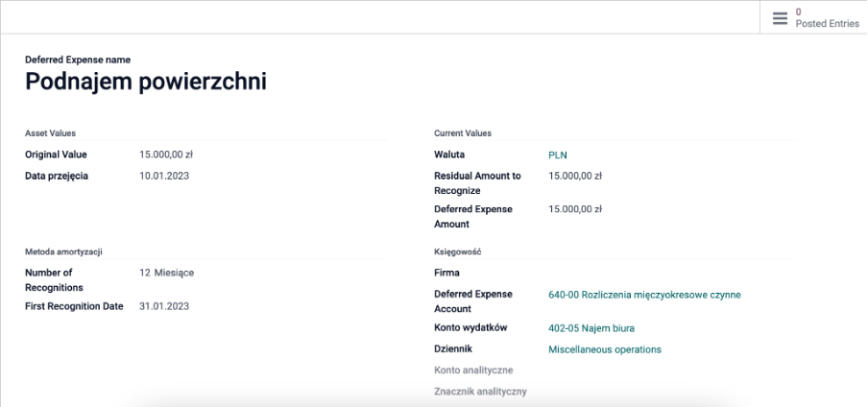Edit the Podnajem powierzchni name field
The height and width of the screenshot is (407, 868).
146,82
